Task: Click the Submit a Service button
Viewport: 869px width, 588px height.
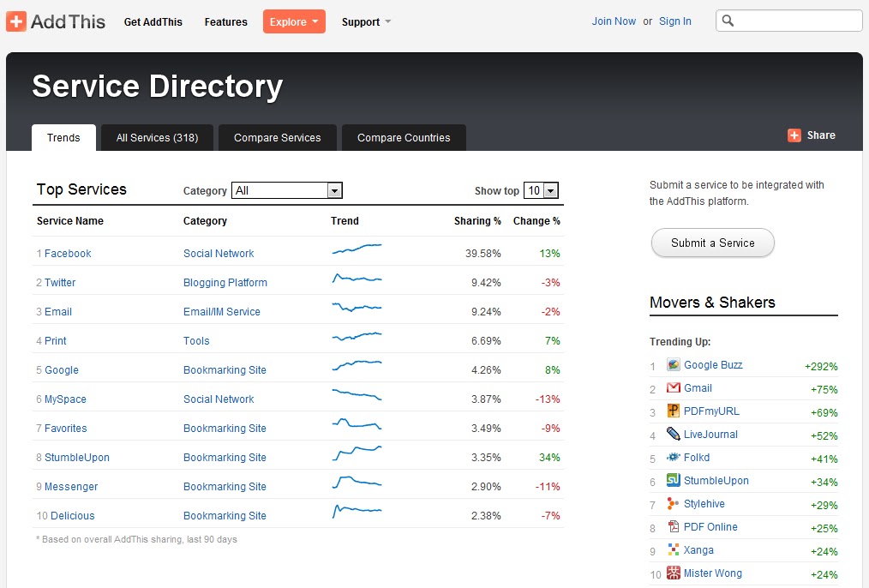Action: click(712, 243)
